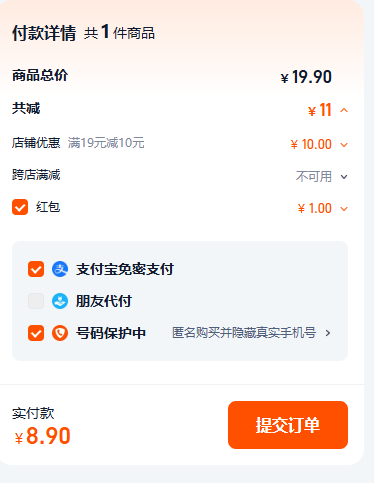Click the 满19元减10元 promotion text
The width and height of the screenshot is (374, 483).
point(106,143)
